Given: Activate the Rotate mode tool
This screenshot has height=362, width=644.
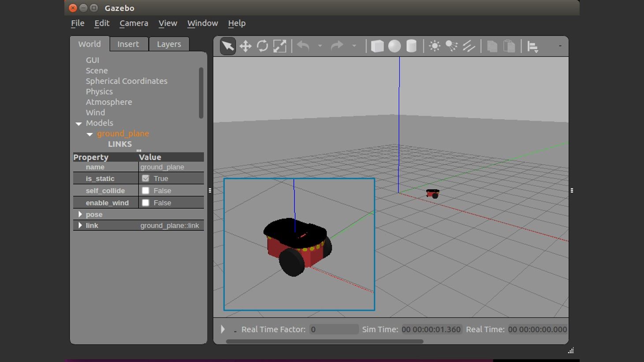Looking at the screenshot, I should 263,46.
